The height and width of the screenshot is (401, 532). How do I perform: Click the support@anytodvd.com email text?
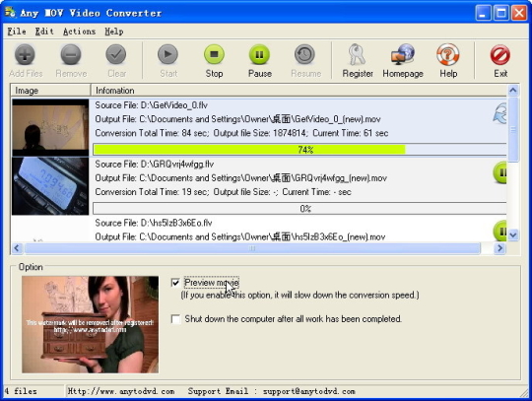pos(309,391)
